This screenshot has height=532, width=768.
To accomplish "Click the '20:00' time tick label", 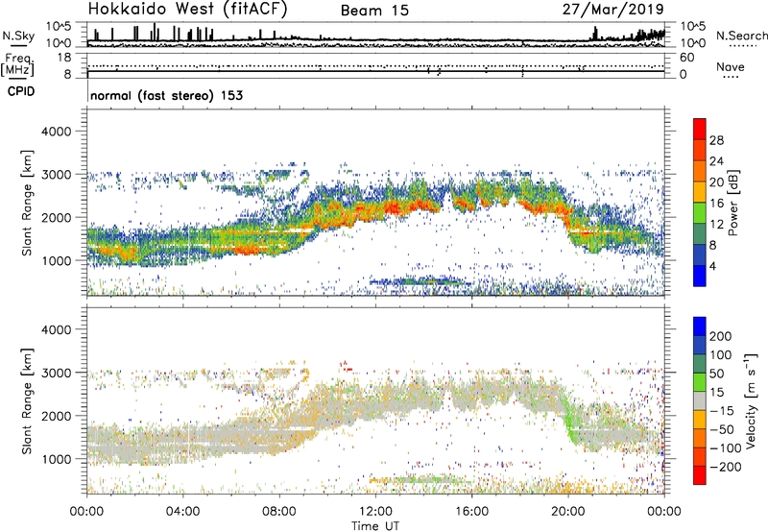I will click(x=567, y=512).
